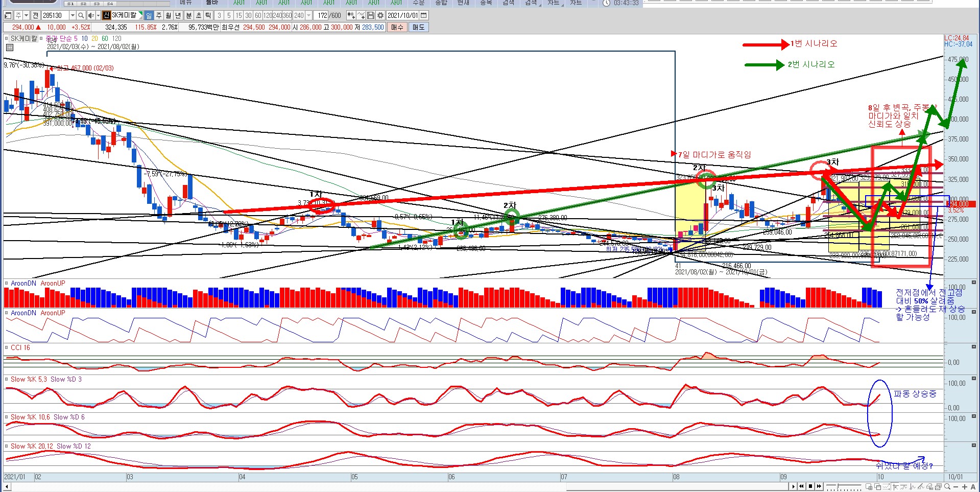Click the save chart floppy disk icon

[x=371, y=15]
